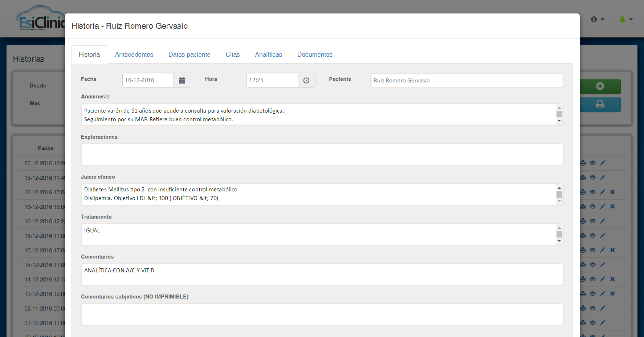Open the calendar picker next to Fecha
This screenshot has height=337, width=644.
pyautogui.click(x=182, y=80)
